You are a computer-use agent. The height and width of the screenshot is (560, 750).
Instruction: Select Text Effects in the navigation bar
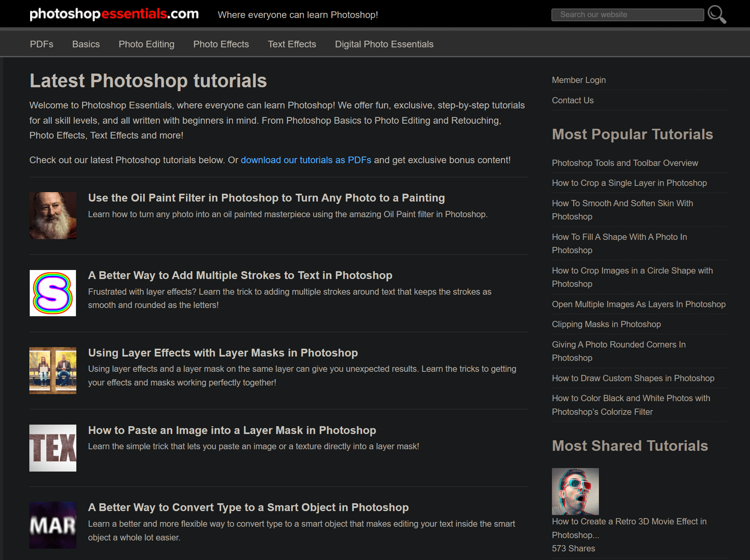292,44
